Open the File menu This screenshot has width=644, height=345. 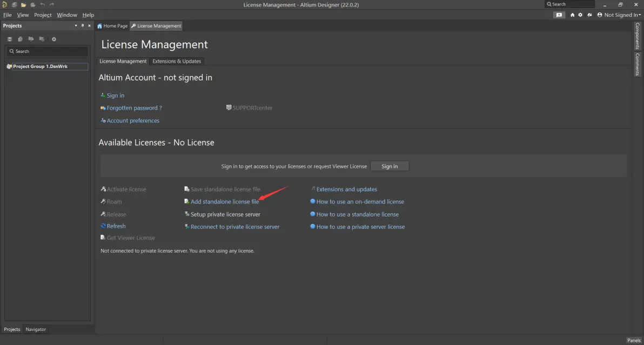(x=8, y=15)
